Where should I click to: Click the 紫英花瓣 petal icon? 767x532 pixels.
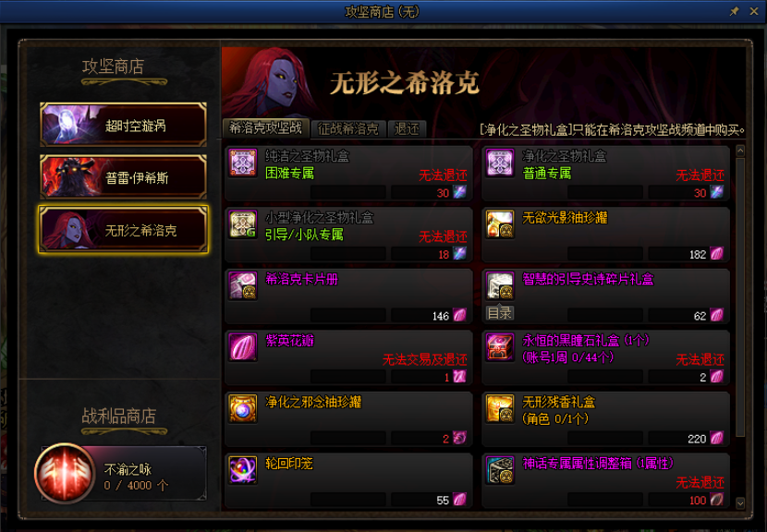pyautogui.click(x=243, y=347)
